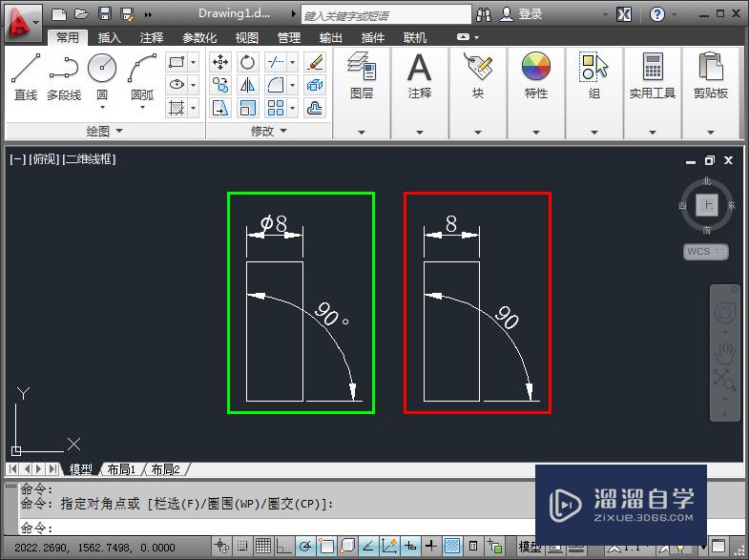Activate the Array tool
The image size is (749, 560).
pyautogui.click(x=276, y=108)
